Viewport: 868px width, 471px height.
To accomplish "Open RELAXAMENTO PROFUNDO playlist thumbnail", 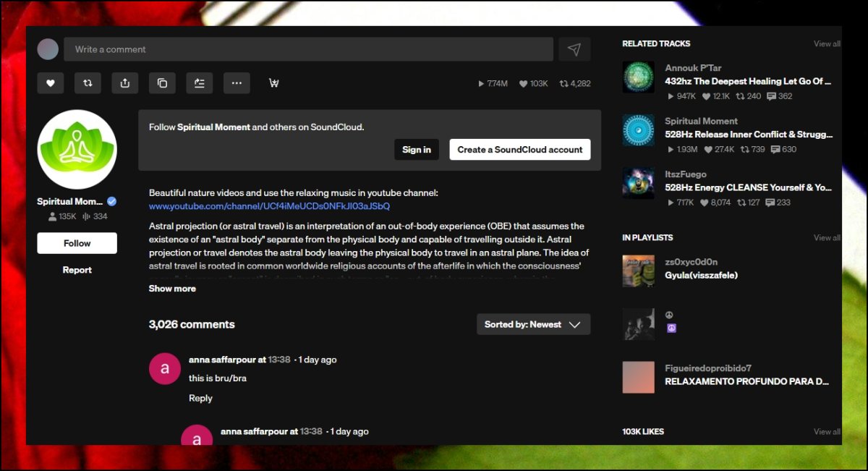I will tap(639, 378).
